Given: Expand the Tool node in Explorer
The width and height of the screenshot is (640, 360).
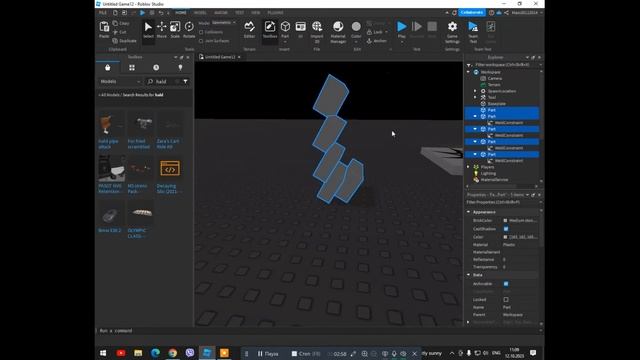Looking at the screenshot, I should click(x=475, y=97).
